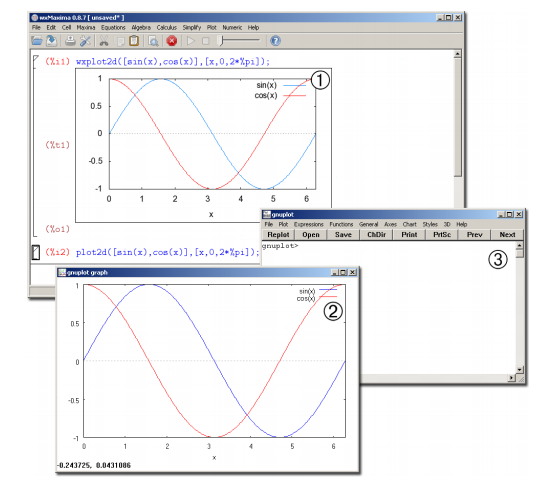Open the Axes menu in gnuplot
The width and height of the screenshot is (537, 481).
[x=390, y=224]
